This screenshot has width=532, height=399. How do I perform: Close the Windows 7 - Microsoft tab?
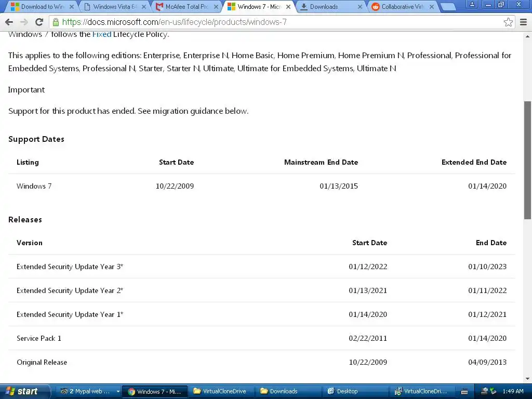point(288,7)
